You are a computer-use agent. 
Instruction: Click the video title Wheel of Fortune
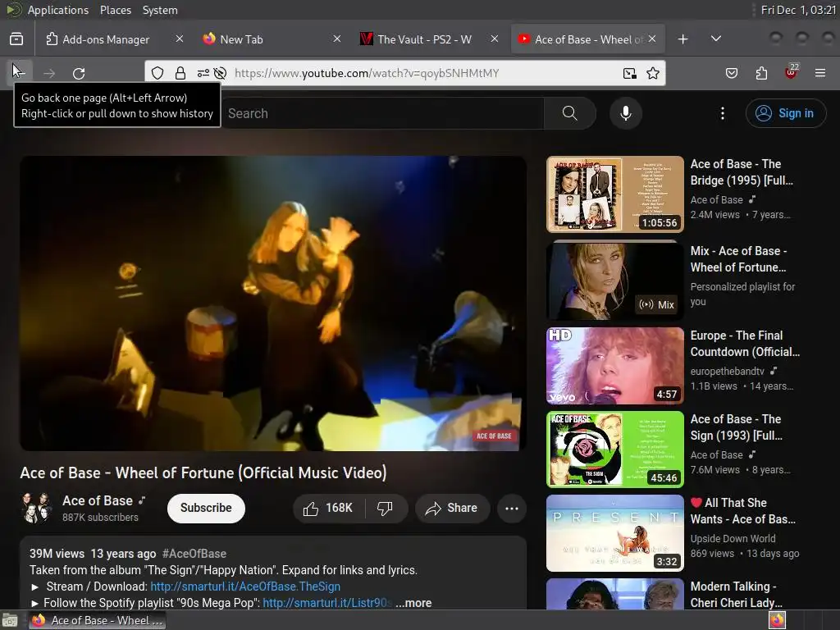[203, 472]
